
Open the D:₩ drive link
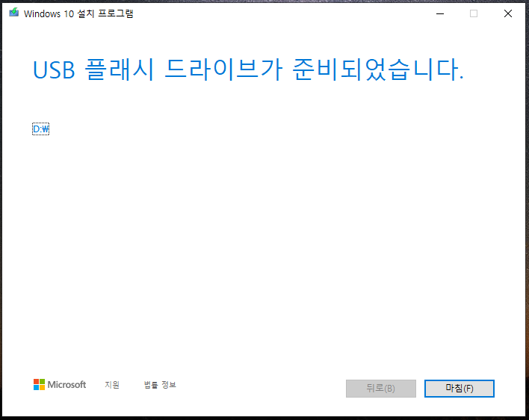tap(41, 129)
